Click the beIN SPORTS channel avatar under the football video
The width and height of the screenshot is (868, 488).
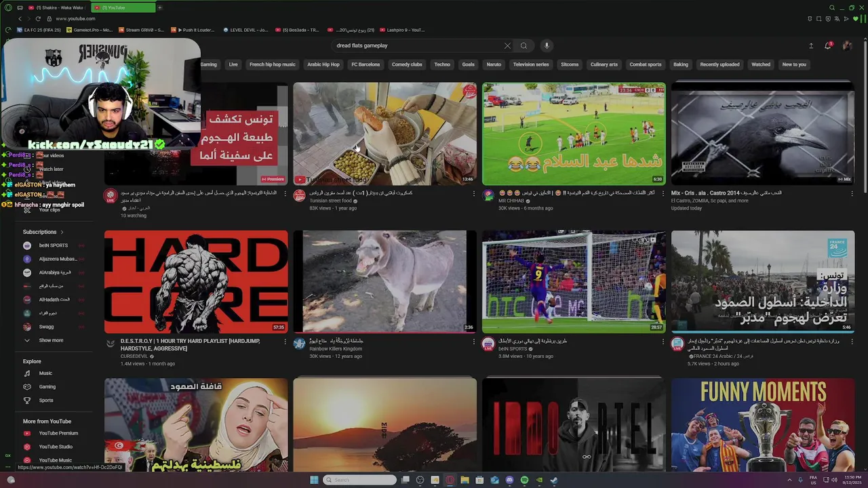488,344
